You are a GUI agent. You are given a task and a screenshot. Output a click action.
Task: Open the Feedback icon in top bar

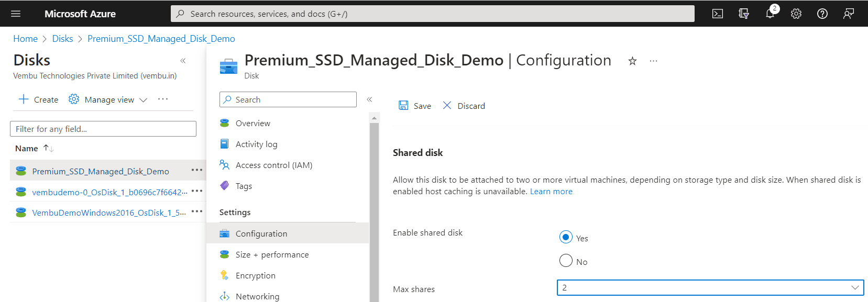point(849,14)
